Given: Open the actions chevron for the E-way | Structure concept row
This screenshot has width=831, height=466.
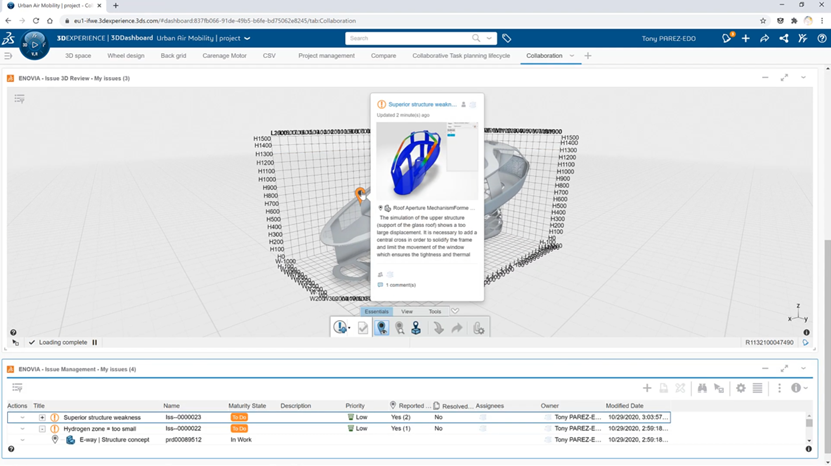Looking at the screenshot, I should pos(22,439).
